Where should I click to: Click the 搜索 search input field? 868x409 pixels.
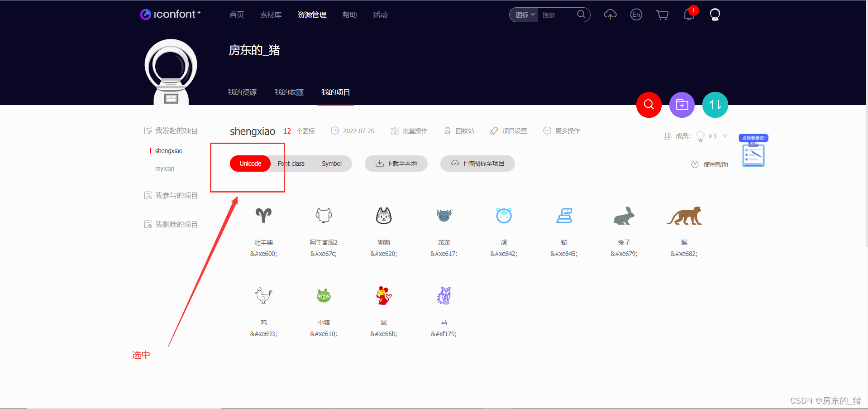(x=557, y=15)
